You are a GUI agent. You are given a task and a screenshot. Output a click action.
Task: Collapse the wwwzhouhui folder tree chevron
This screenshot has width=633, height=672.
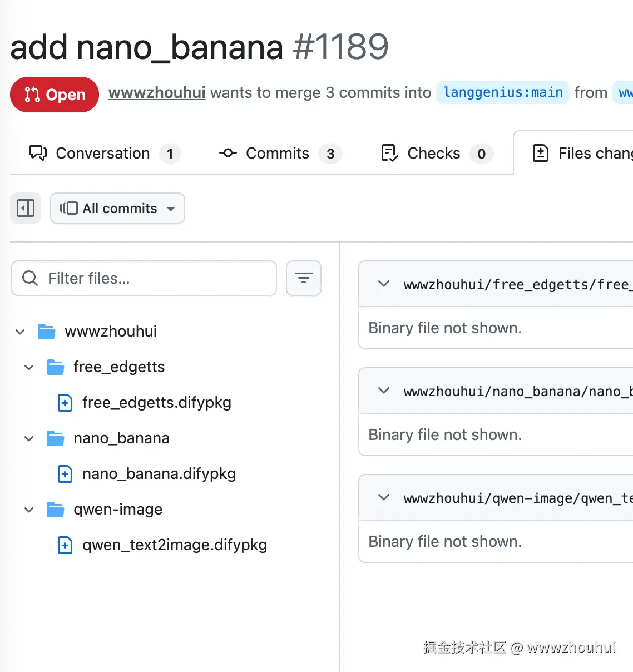20,332
